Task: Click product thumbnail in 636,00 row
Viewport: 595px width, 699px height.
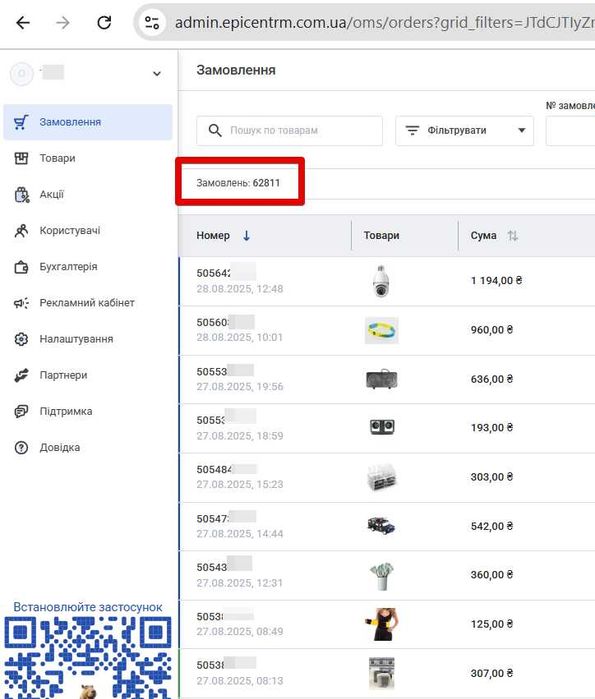Action: point(382,379)
